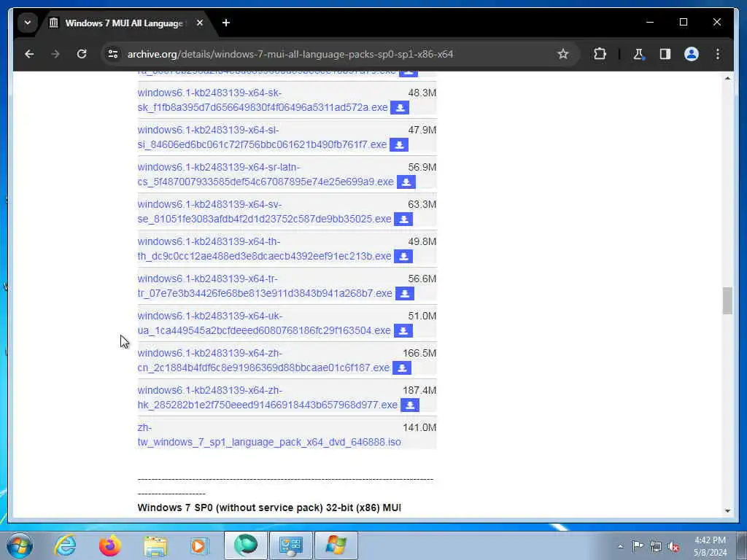Open the Extensions puzzle icon
747x560 pixels.
click(600, 54)
